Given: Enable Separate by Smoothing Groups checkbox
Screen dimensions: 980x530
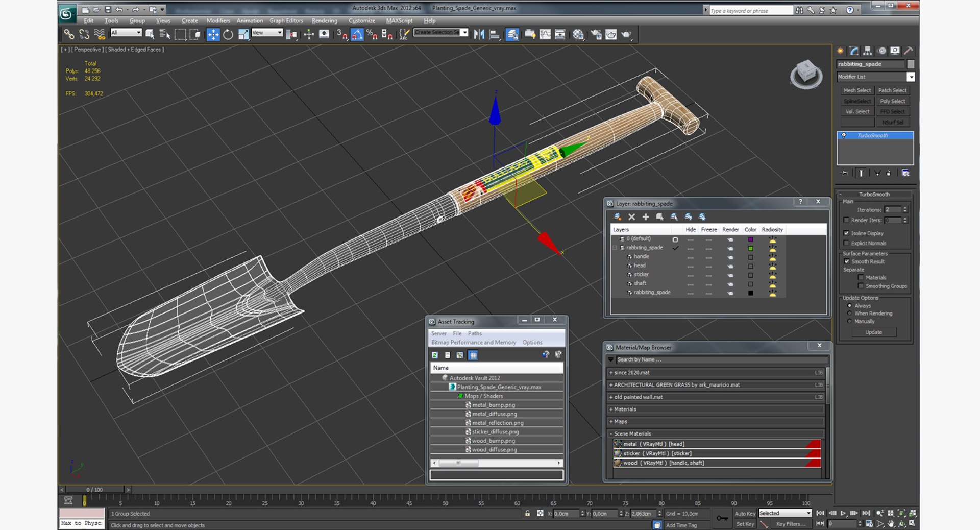Looking at the screenshot, I should [861, 286].
